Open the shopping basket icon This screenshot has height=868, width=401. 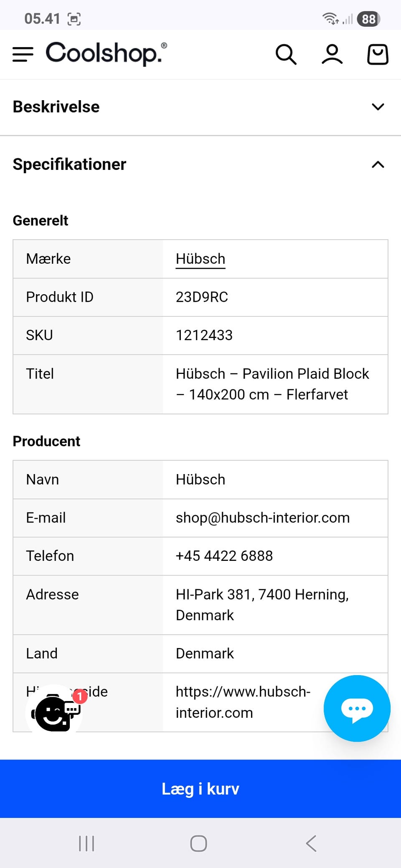click(x=378, y=55)
